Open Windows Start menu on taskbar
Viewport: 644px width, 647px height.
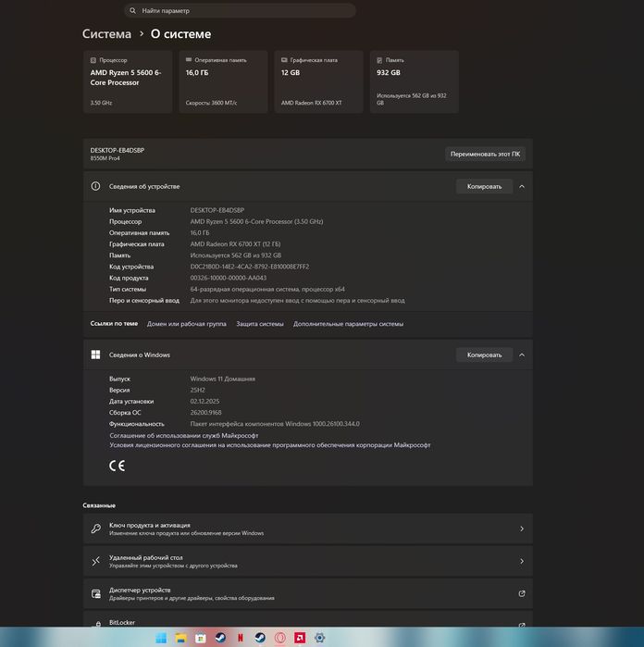point(161,638)
